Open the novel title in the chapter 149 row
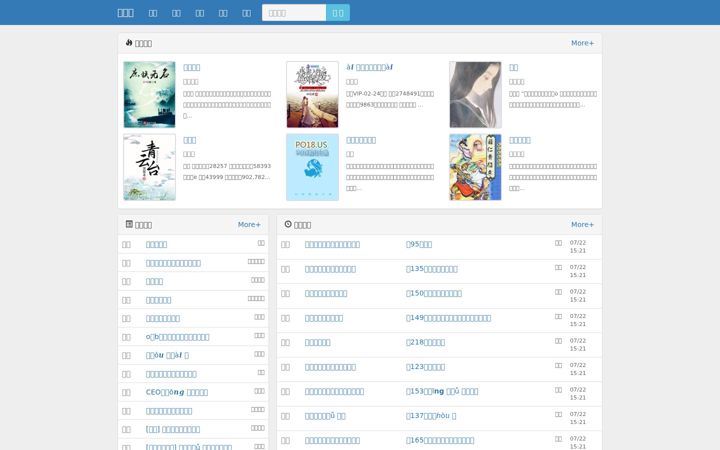 pos(324,318)
